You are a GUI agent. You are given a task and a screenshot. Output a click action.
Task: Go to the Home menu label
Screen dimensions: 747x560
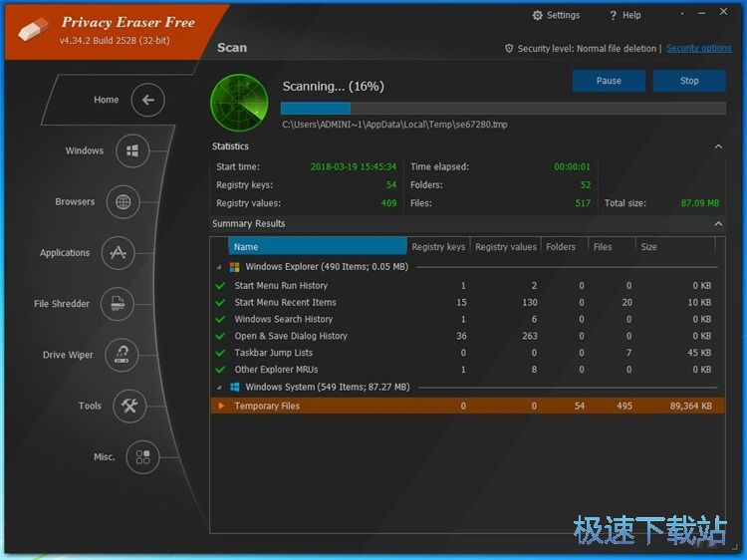coord(107,100)
